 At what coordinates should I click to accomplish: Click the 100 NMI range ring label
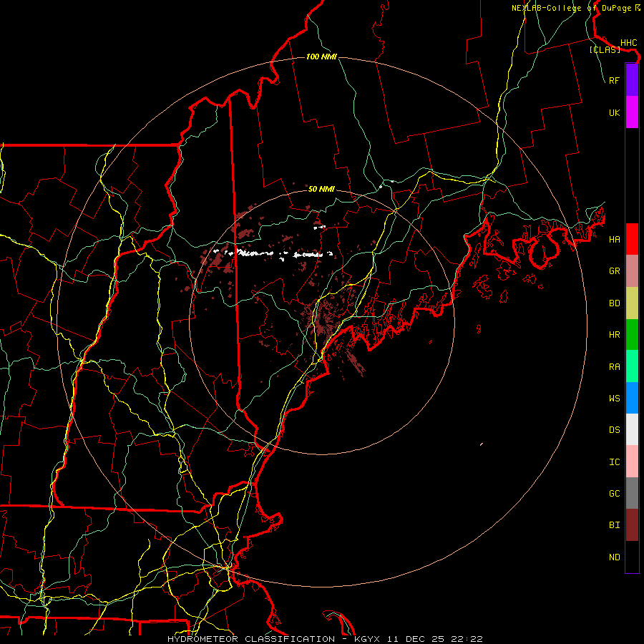(321, 57)
